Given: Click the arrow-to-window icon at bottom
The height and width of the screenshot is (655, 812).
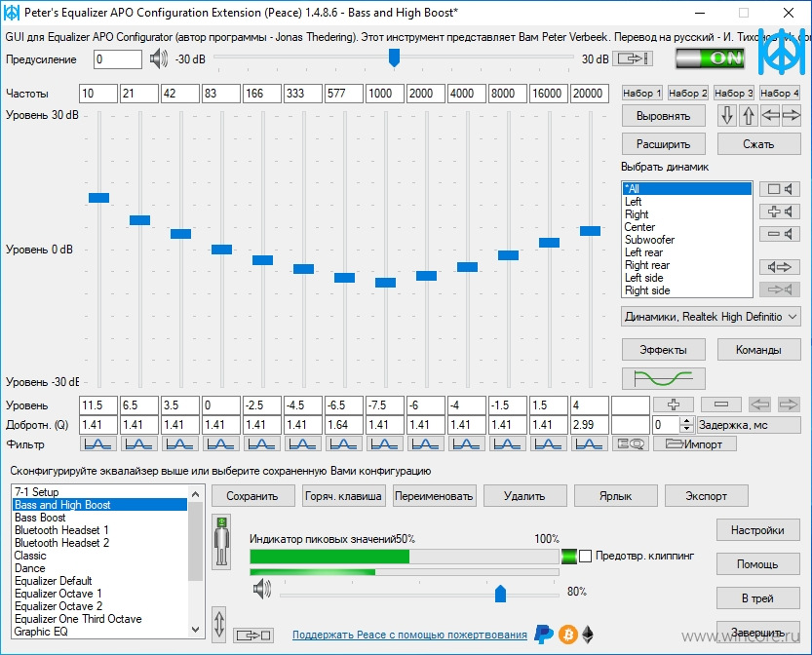Looking at the screenshot, I should [x=253, y=635].
